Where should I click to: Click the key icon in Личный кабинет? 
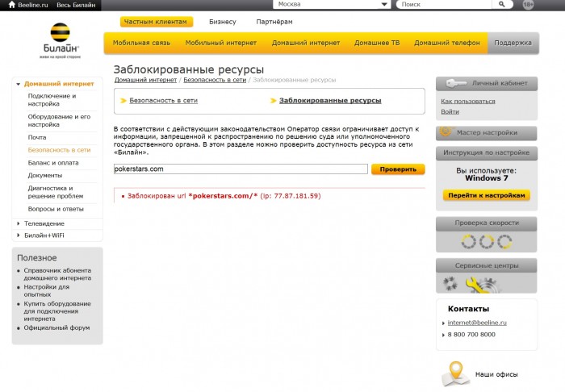click(456, 84)
